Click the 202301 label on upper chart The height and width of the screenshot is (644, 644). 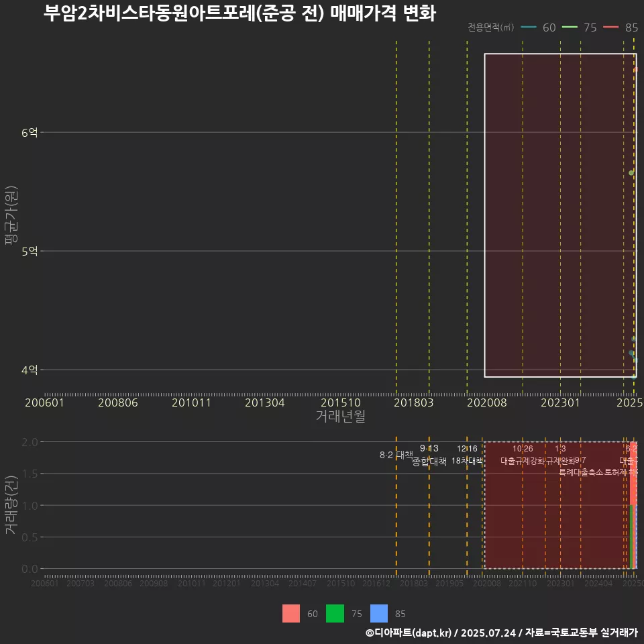point(560,402)
